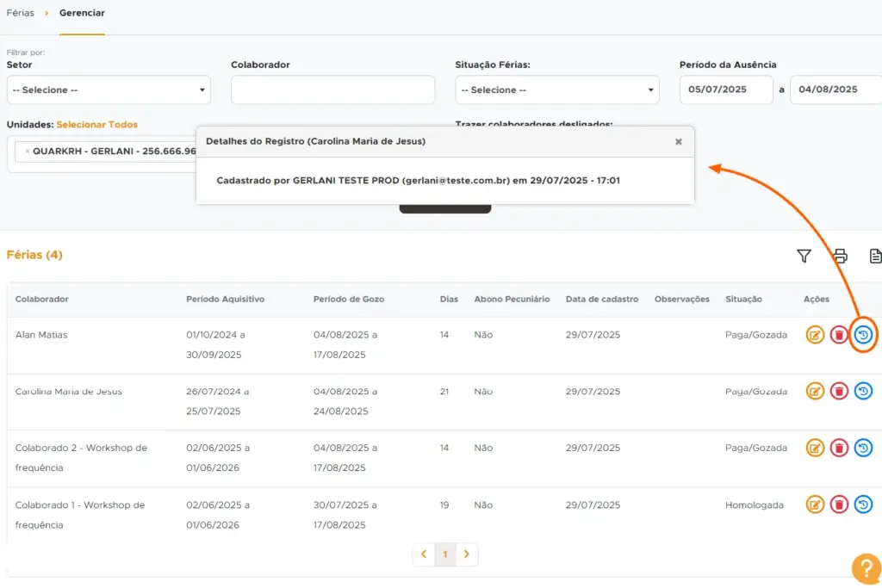Open the filter icon above the vacations table
882x588 pixels.
[x=804, y=256]
